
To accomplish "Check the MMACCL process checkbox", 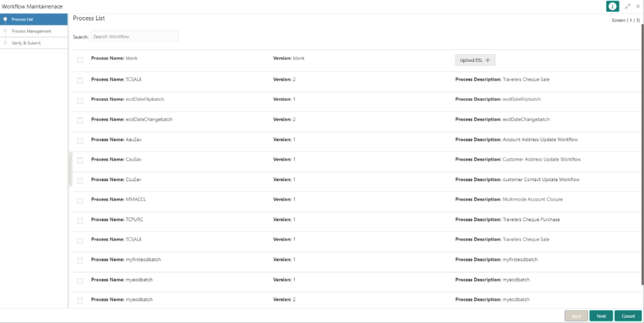I will pyautogui.click(x=80, y=201).
